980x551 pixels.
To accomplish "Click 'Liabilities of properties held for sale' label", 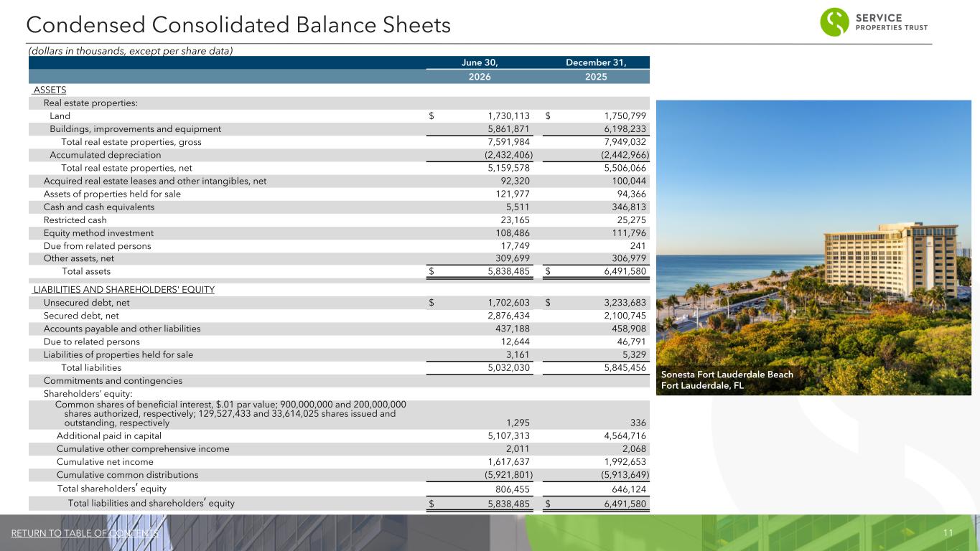I will (118, 354).
